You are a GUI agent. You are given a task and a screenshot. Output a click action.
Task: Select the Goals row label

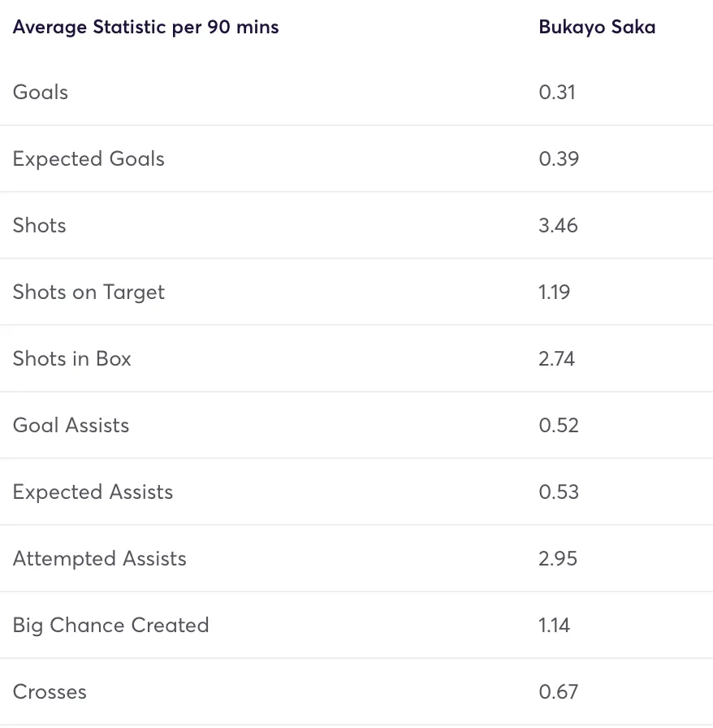[41, 92]
